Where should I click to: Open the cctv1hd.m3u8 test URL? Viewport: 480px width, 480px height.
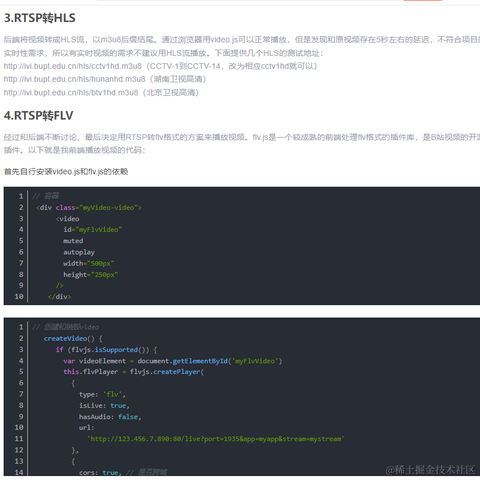[x=73, y=66]
